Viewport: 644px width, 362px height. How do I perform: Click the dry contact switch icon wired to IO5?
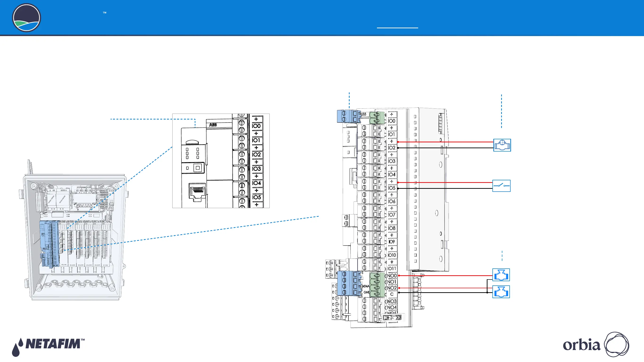(501, 186)
